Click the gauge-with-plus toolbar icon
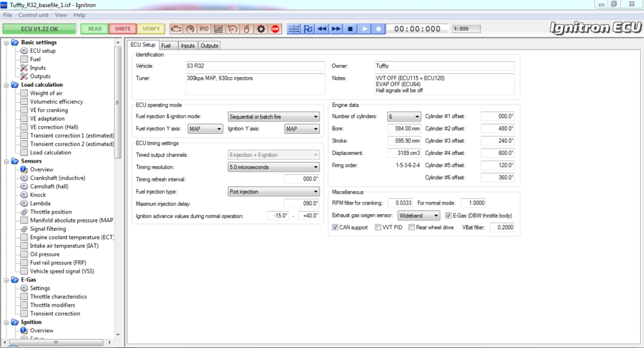The image size is (644, 348). (x=232, y=29)
